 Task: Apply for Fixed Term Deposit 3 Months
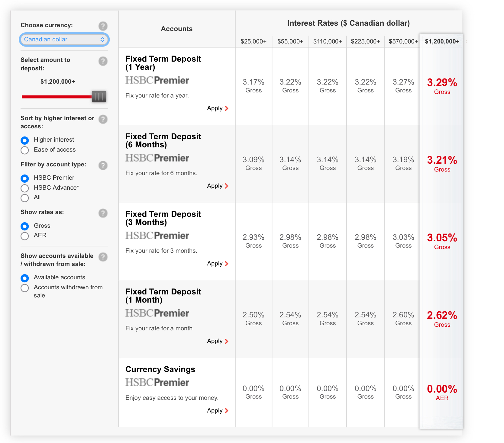[x=218, y=263]
